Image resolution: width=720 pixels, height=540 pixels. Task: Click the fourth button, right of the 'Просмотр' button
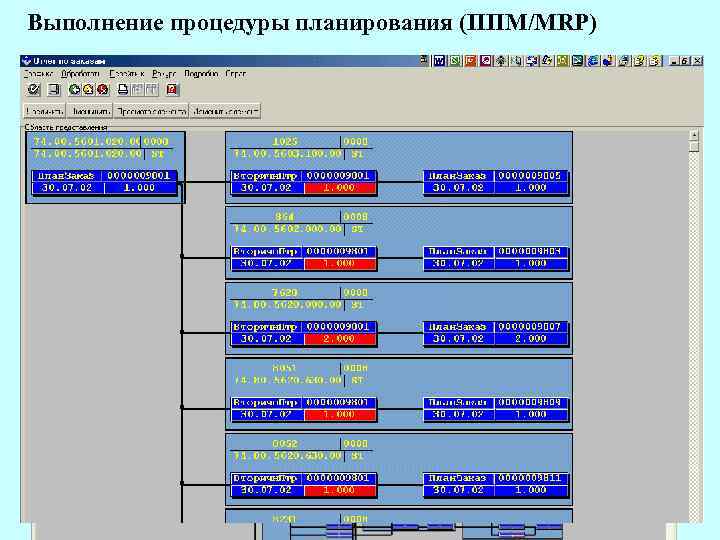click(225, 111)
